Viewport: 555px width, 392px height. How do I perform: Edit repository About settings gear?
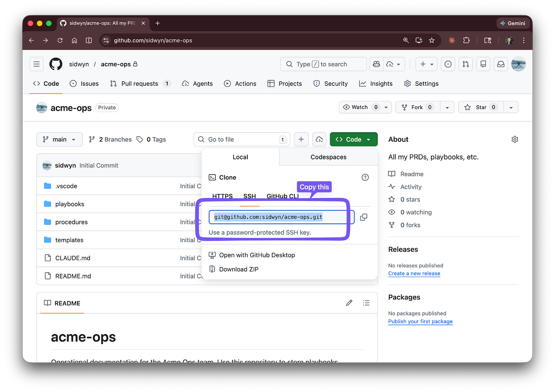coord(515,139)
